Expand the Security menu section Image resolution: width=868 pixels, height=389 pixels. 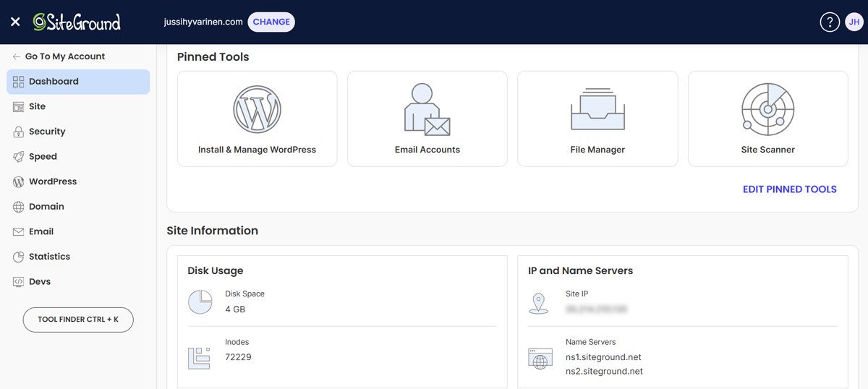tap(78, 132)
